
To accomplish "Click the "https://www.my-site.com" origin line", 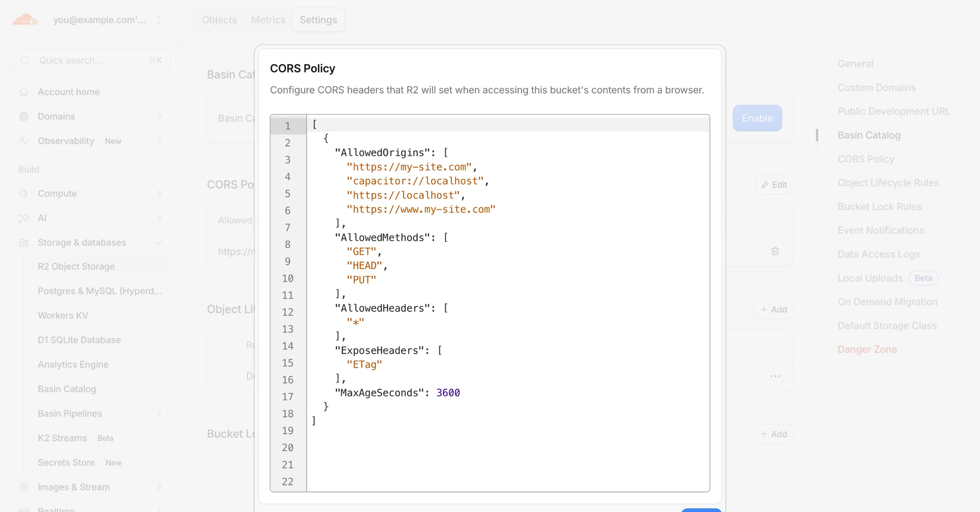I will (421, 210).
